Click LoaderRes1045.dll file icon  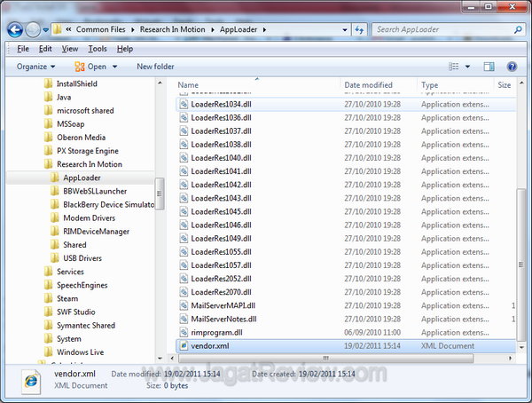point(184,211)
